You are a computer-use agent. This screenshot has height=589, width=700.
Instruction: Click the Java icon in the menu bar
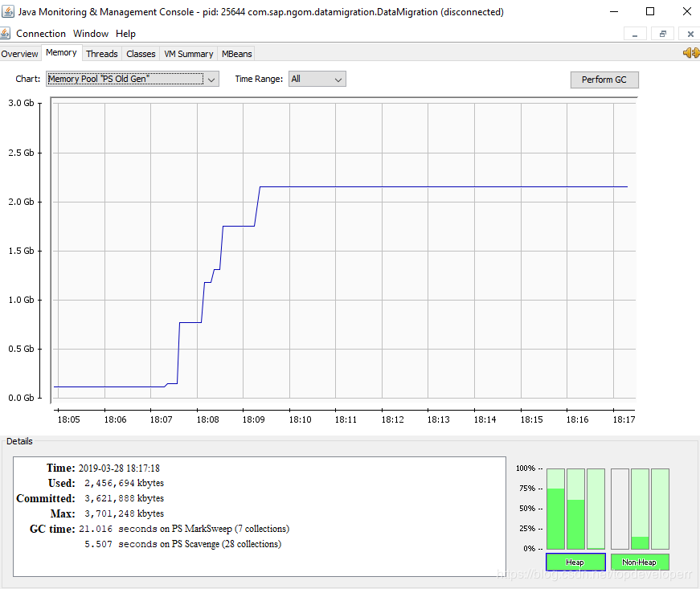(6, 34)
